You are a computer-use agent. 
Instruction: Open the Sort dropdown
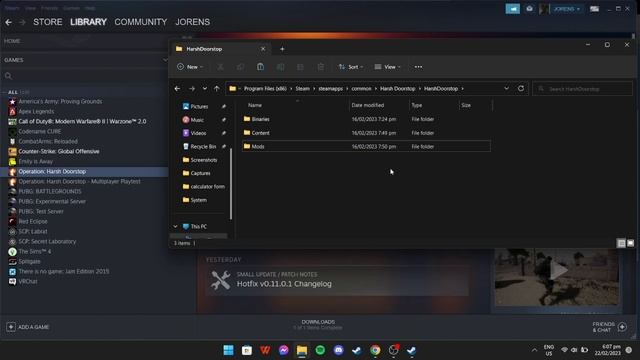pos(351,67)
